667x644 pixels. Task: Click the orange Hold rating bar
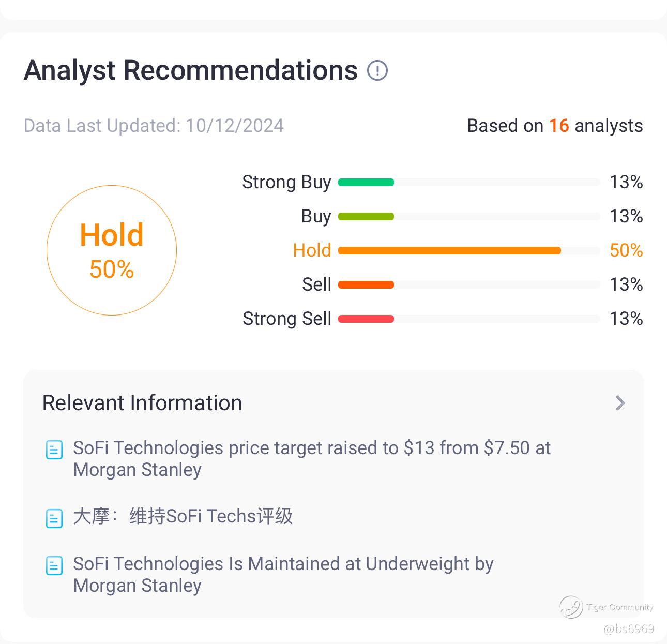[x=449, y=250]
